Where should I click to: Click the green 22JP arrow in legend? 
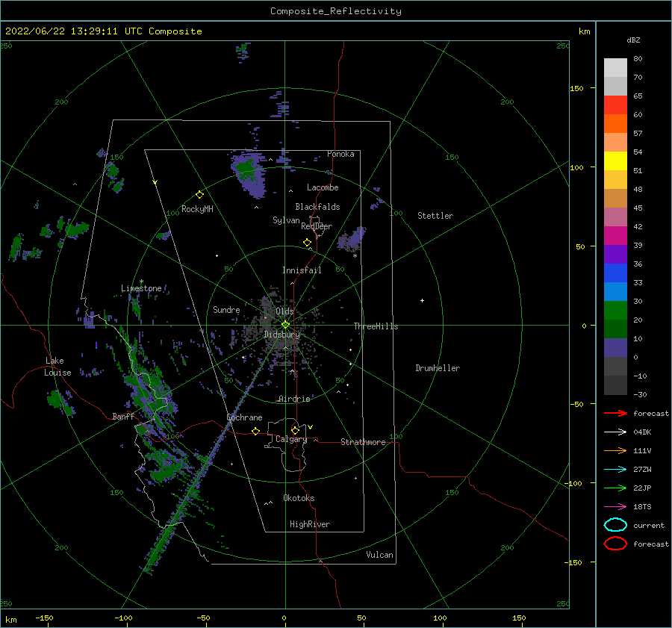pos(615,488)
